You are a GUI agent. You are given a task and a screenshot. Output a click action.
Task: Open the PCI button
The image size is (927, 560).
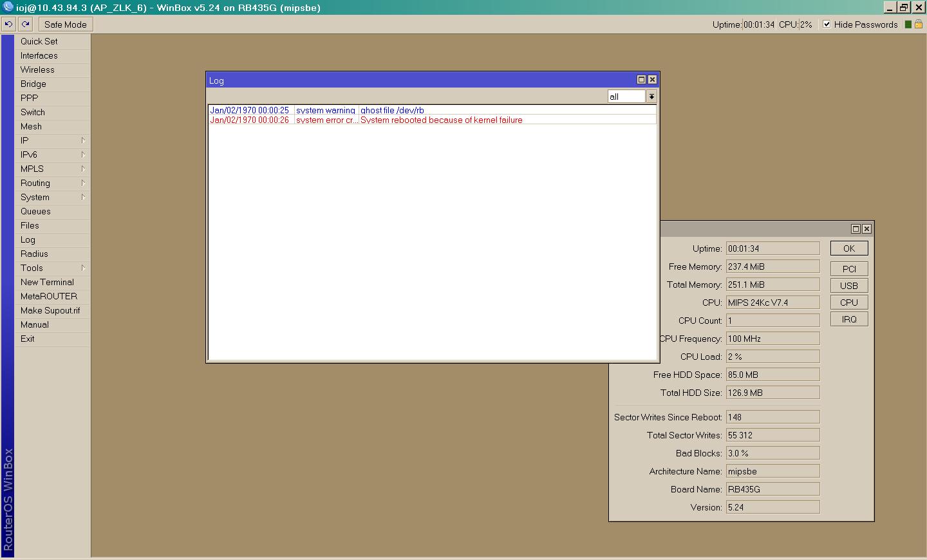(849, 269)
